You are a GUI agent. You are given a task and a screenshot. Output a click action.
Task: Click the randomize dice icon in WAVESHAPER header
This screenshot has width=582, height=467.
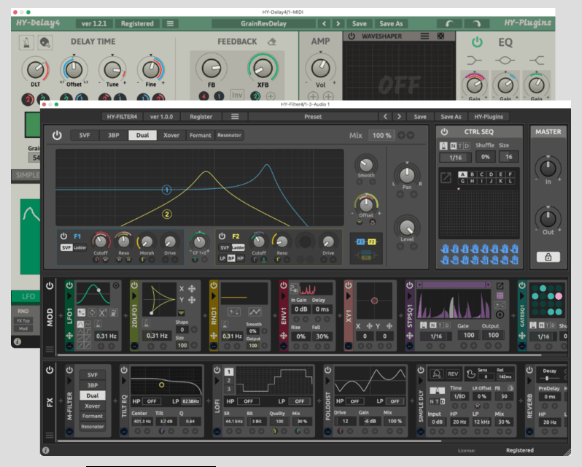(x=441, y=36)
